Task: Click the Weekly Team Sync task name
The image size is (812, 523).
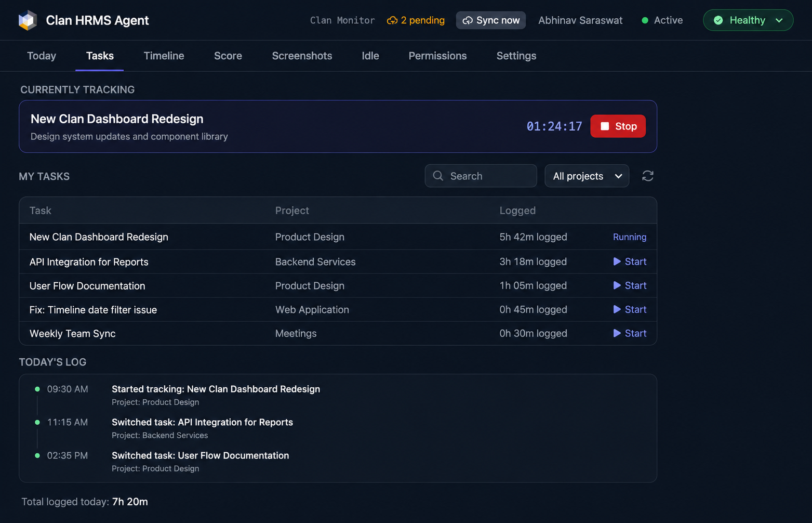Action: (72, 333)
